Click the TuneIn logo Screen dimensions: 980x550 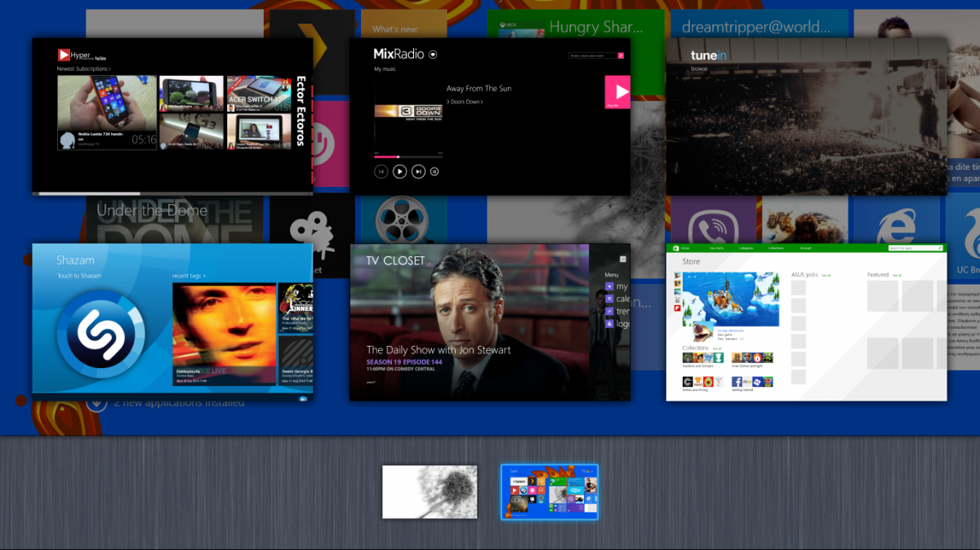tap(709, 55)
